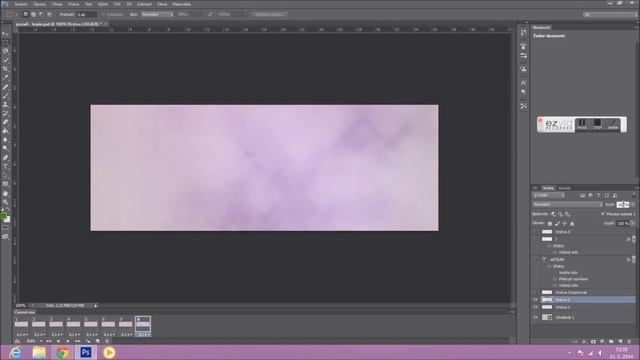Open the Character panel icon in dock

coord(523,82)
